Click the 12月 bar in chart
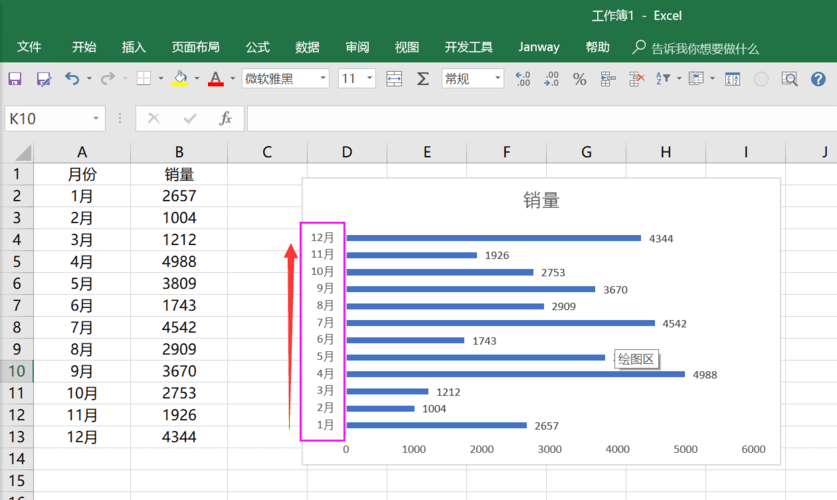This screenshot has height=500, width=837. click(494, 238)
